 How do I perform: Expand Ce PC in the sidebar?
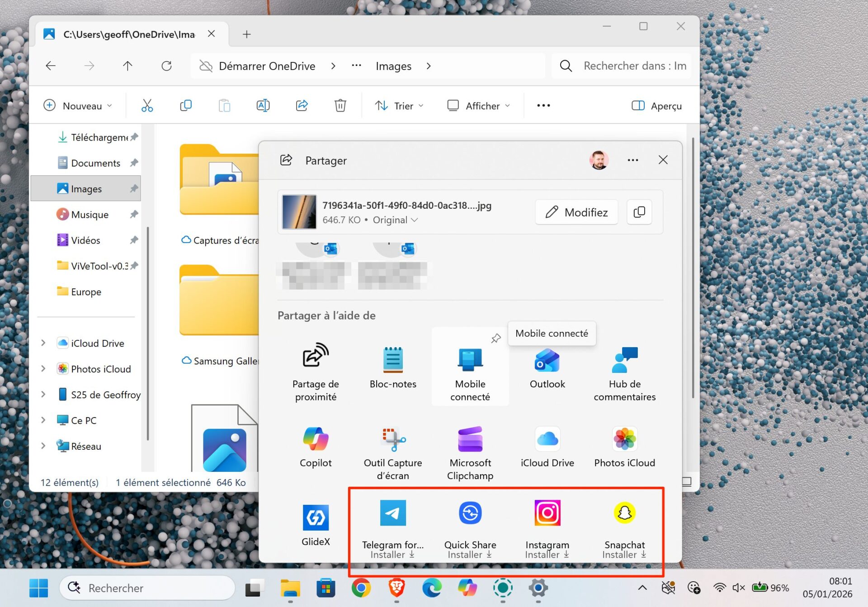43,420
